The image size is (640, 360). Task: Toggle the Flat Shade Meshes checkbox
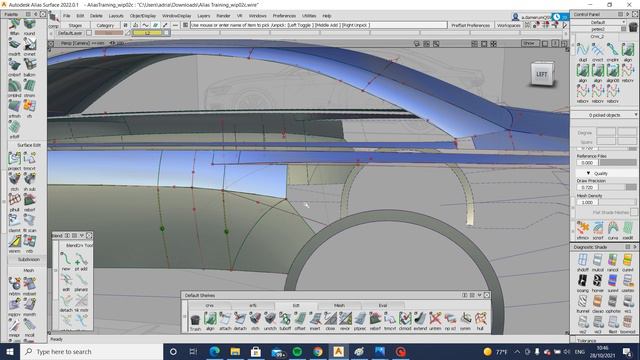tap(633, 212)
